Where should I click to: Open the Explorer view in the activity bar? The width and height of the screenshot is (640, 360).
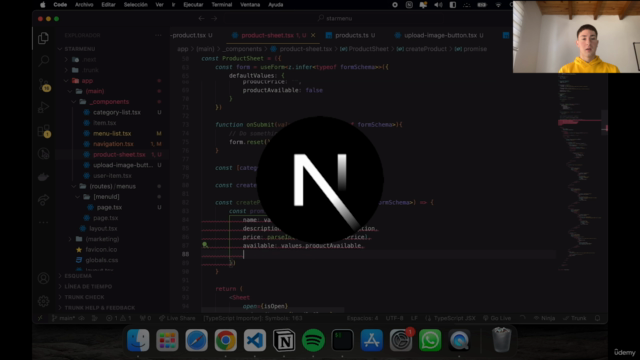tap(43, 38)
